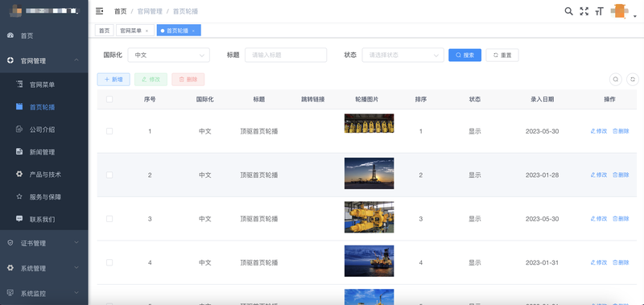Viewport: 644px width, 305px height.
Task: Open 联系我们 in the sidebar
Action: coord(44,219)
